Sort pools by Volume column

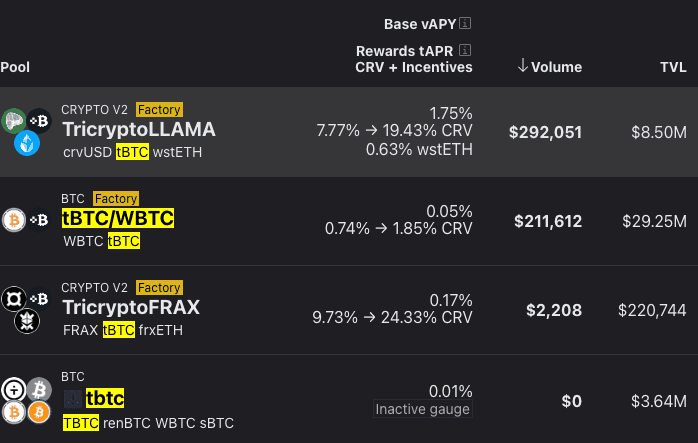[550, 67]
